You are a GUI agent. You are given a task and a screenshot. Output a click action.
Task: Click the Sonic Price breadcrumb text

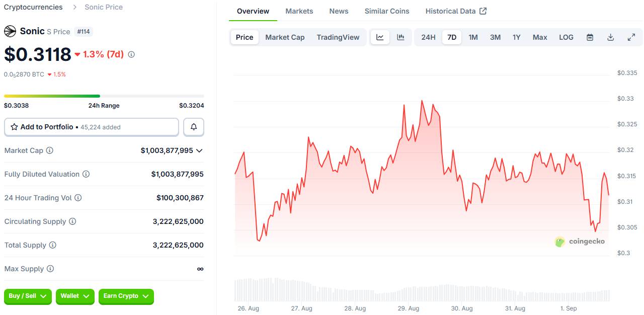(104, 7)
